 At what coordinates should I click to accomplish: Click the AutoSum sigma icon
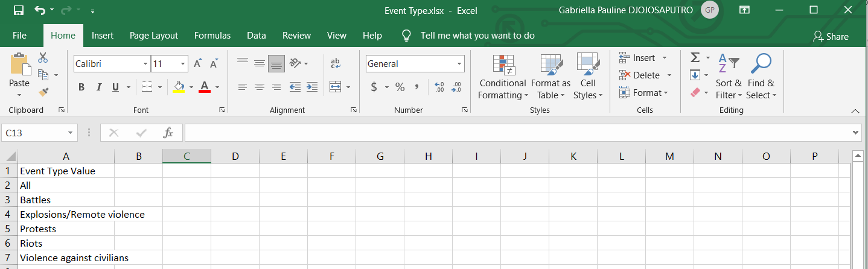coord(695,58)
